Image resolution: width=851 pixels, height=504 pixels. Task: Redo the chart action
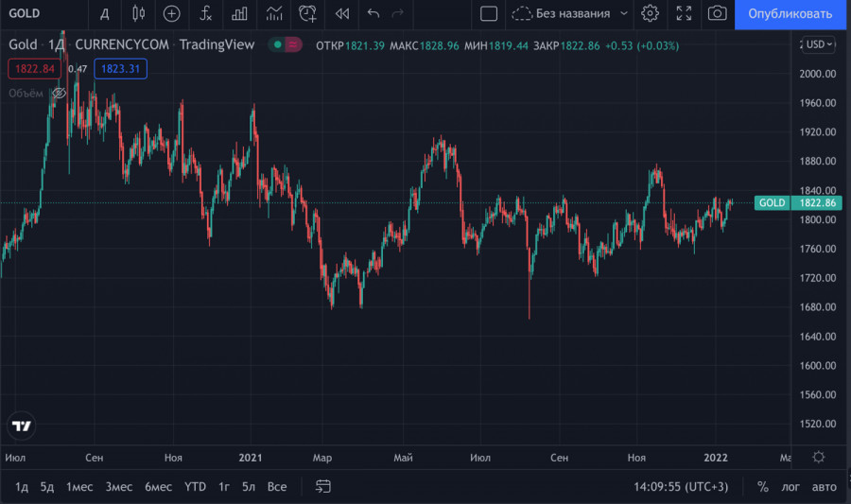pos(398,13)
